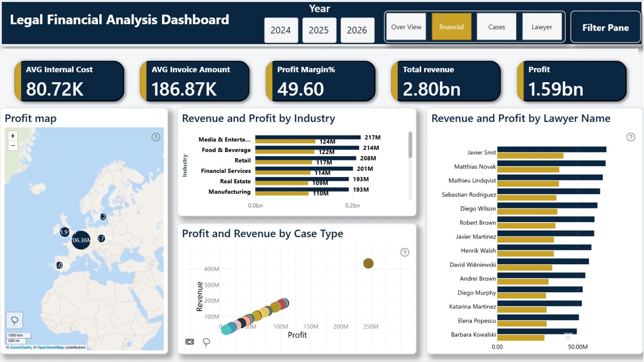Filter the year to 2026

(x=357, y=30)
